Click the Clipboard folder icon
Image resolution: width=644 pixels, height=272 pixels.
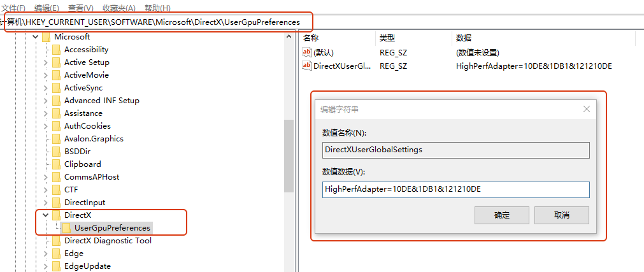click(x=56, y=164)
